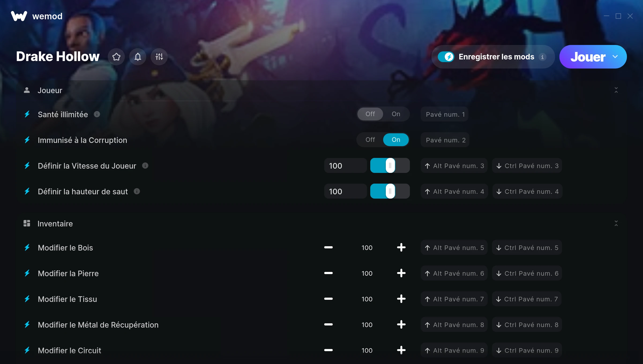Increase Modifier le Bois with plus icon

tap(401, 248)
